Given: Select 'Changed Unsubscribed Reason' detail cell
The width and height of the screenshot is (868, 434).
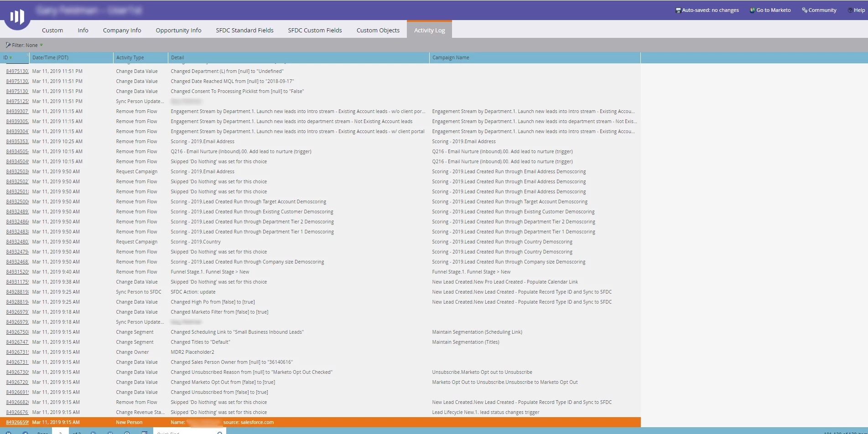Looking at the screenshot, I should (x=251, y=372).
